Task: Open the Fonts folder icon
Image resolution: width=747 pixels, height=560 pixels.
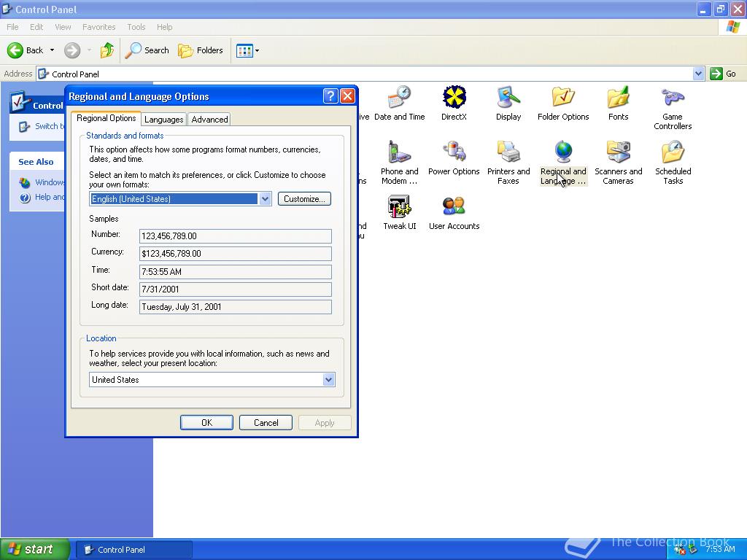Action: point(618,104)
